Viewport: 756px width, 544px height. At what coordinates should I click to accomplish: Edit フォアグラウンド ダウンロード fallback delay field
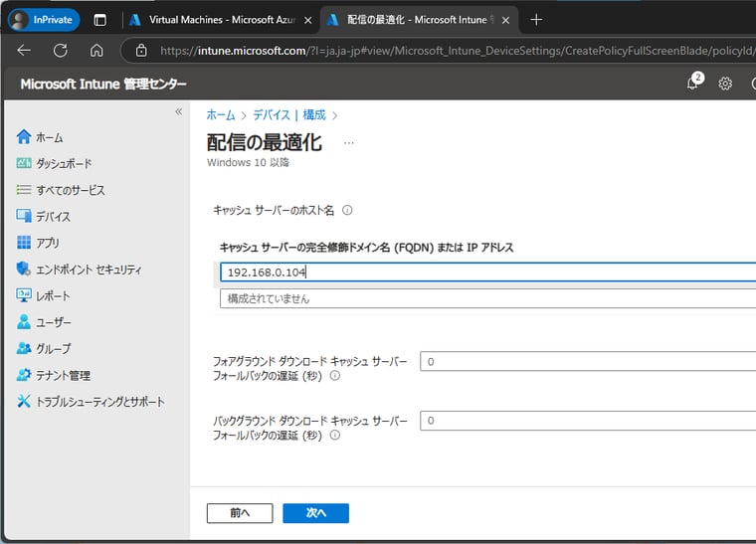coord(588,361)
